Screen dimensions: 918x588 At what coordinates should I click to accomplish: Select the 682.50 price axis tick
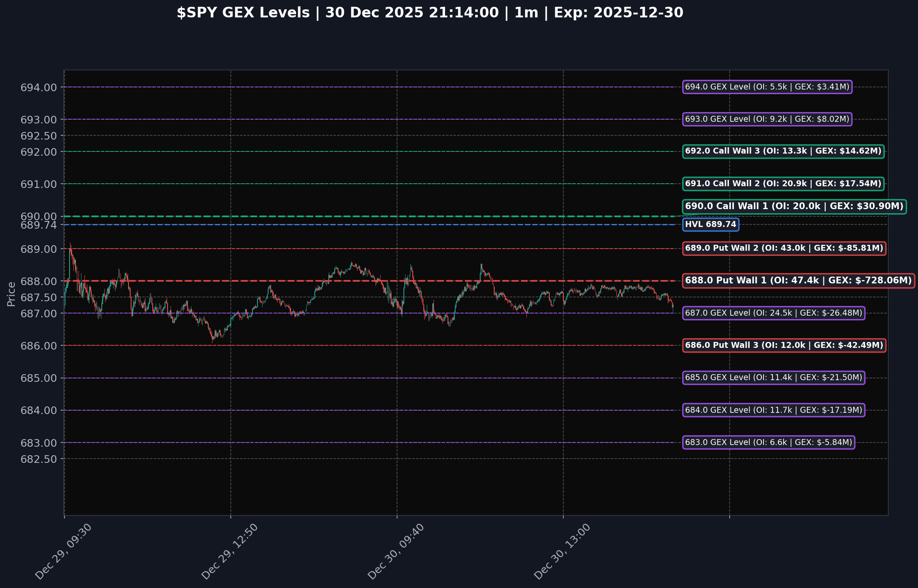[x=39, y=459]
